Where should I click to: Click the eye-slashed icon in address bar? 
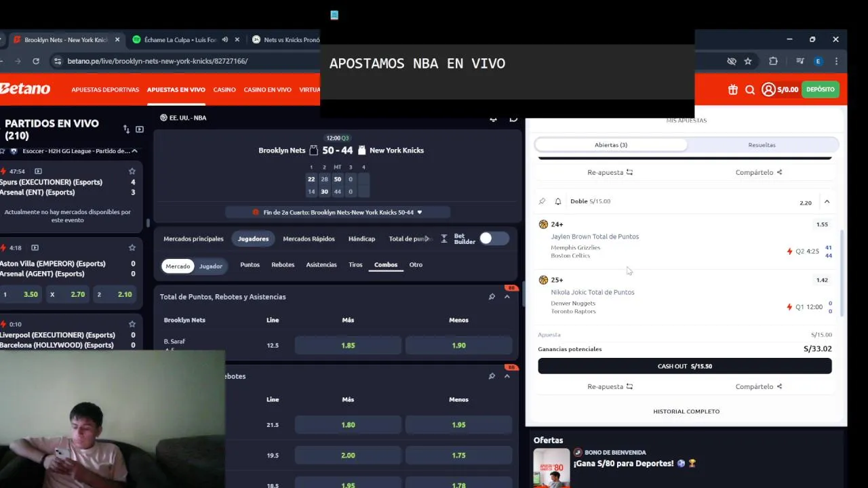click(732, 61)
